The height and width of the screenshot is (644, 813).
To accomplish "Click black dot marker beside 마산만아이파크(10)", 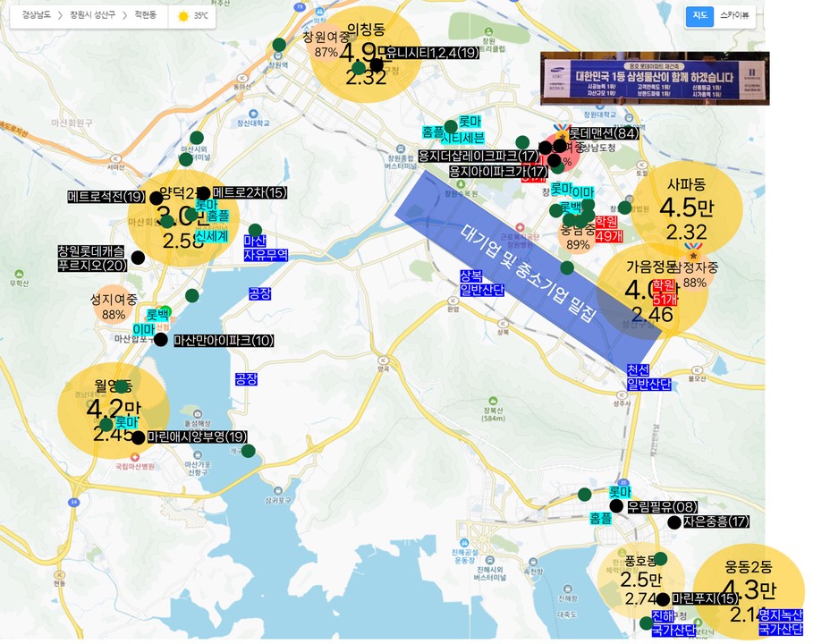I will pyautogui.click(x=161, y=340).
